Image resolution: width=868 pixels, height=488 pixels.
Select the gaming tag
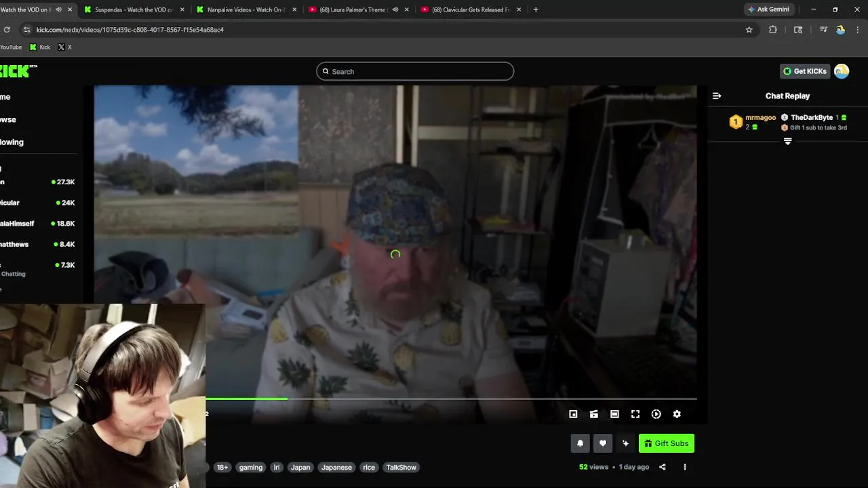251,467
